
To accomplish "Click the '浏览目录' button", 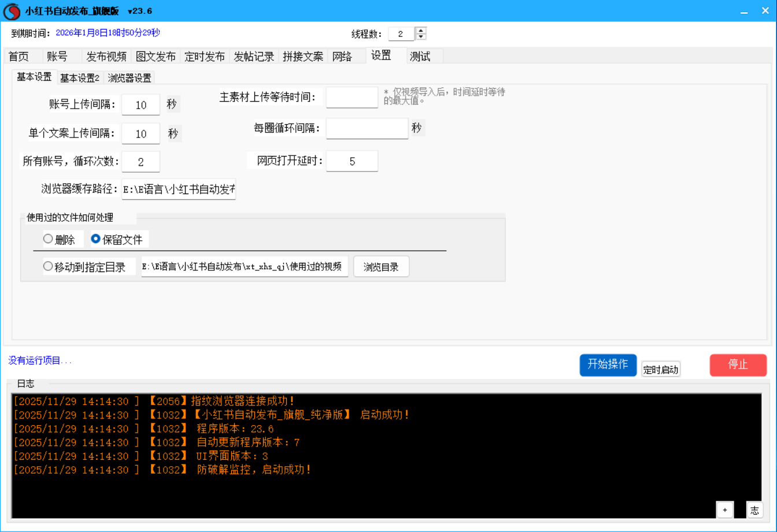I will pyautogui.click(x=381, y=267).
